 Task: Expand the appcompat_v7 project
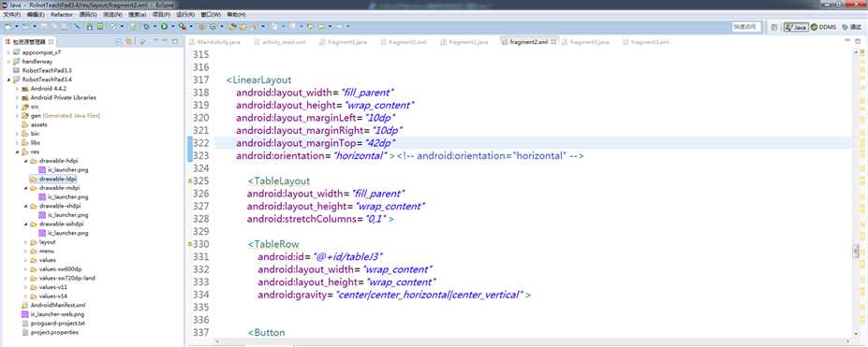click(8, 52)
